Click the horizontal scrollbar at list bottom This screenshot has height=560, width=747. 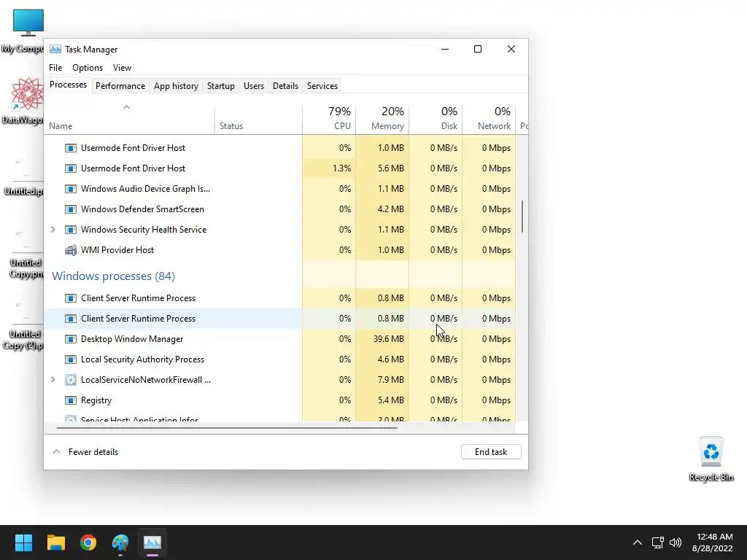click(227, 428)
